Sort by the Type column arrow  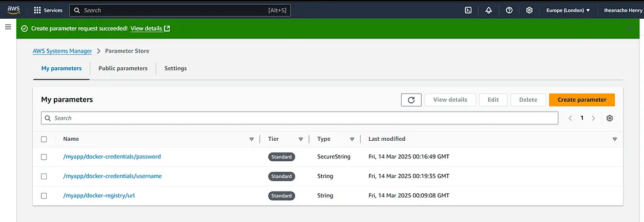[352, 139]
